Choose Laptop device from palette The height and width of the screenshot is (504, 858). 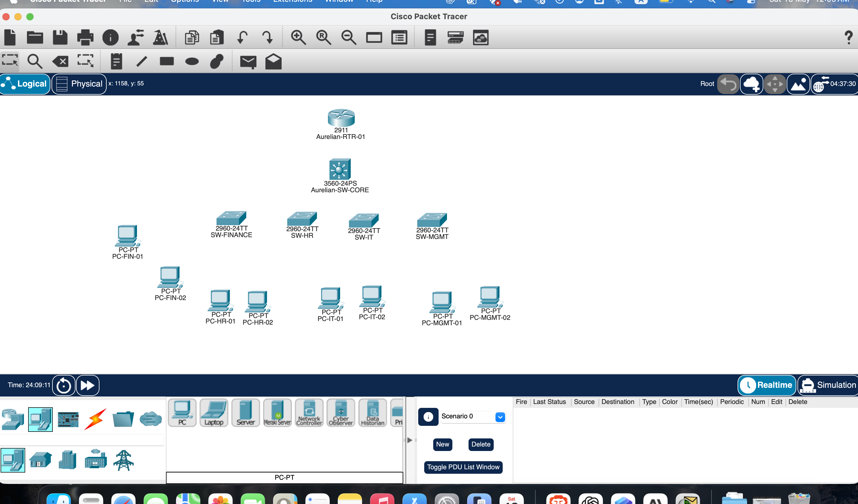tap(214, 413)
